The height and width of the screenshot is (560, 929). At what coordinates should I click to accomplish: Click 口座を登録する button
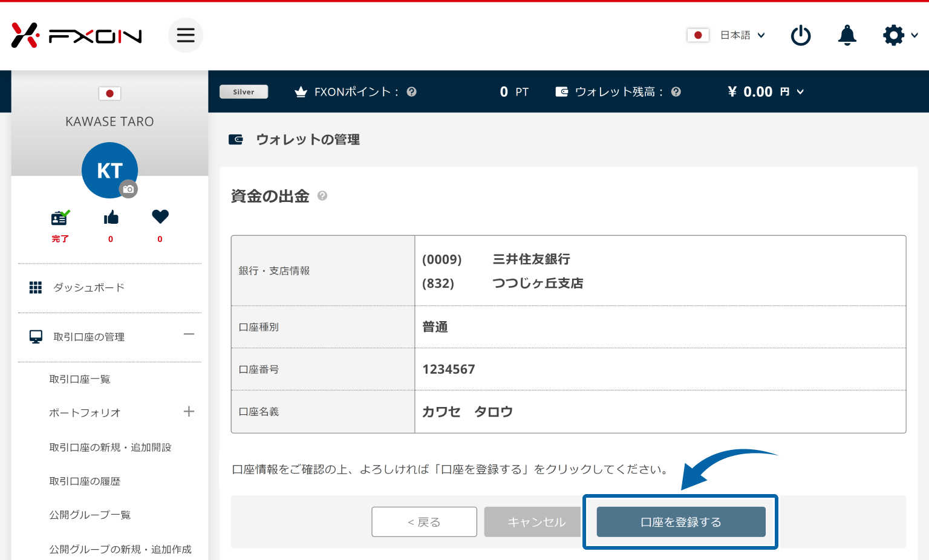(681, 522)
